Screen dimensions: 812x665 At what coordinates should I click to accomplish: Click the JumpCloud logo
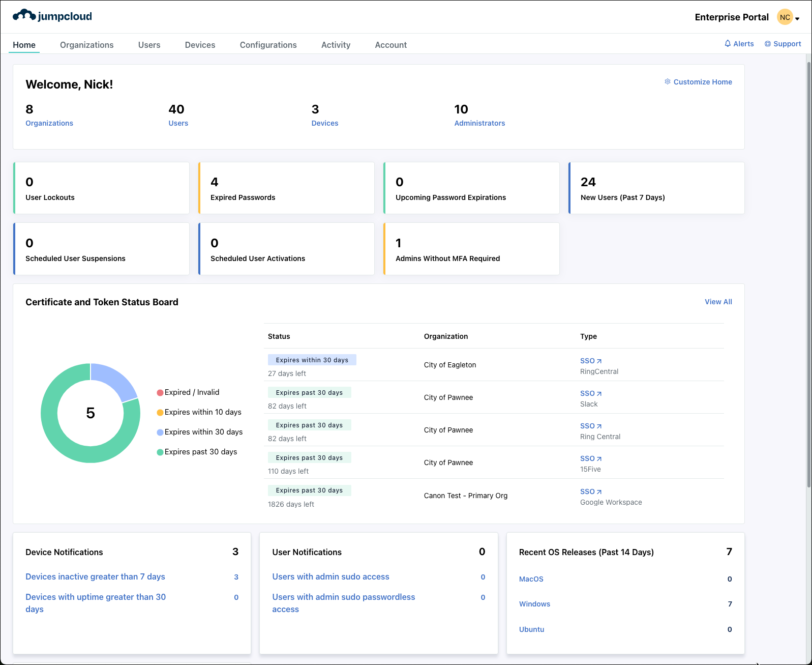click(x=52, y=16)
